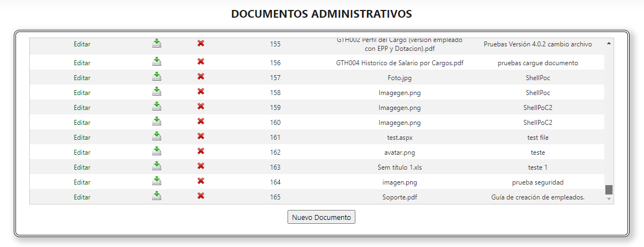Image resolution: width=644 pixels, height=247 pixels.
Task: Click the Nuevo Documento button
Action: click(x=321, y=217)
